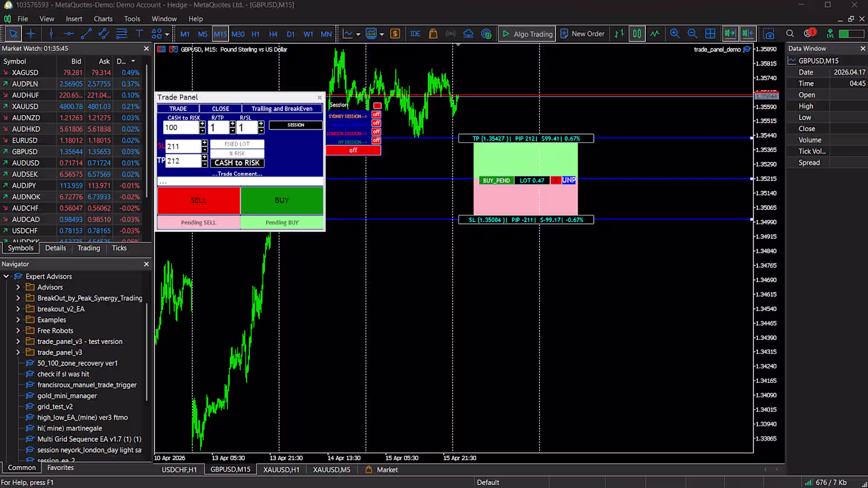Switch chart to candlestick view
This screenshot has height=488, width=868.
(x=637, y=34)
